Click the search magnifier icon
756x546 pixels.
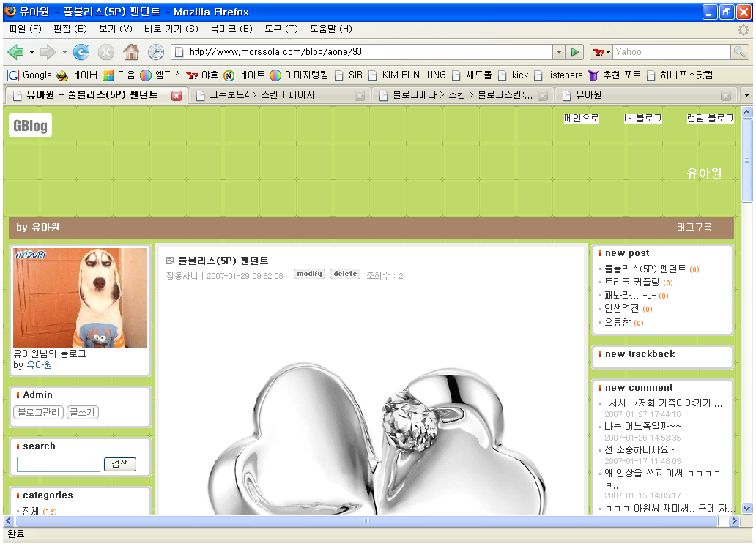coord(739,51)
